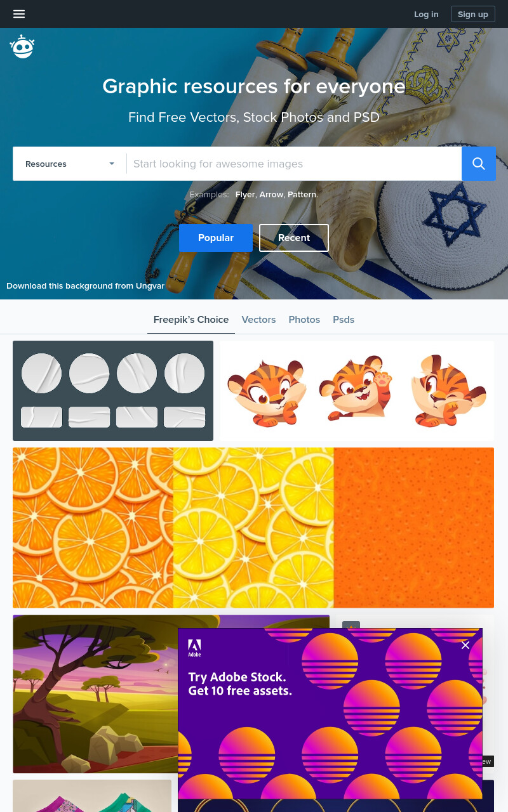
Task: Click the Log in link
Action: (x=426, y=14)
